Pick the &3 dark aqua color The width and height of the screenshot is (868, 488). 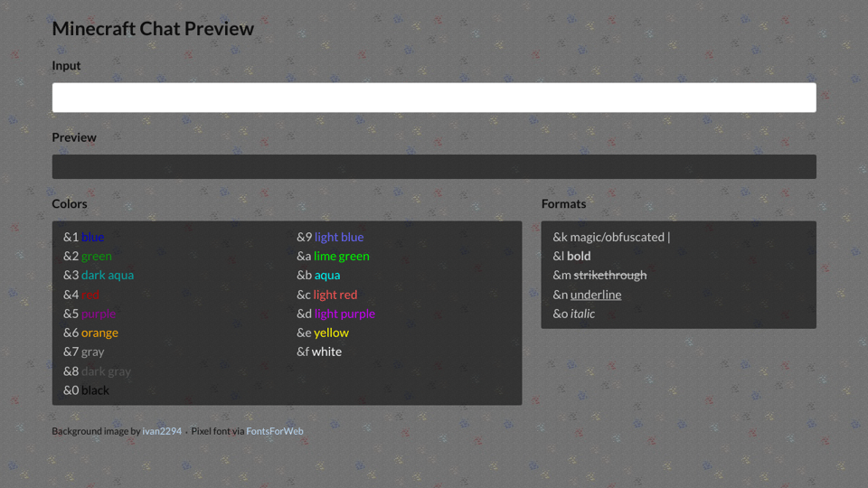tap(99, 275)
